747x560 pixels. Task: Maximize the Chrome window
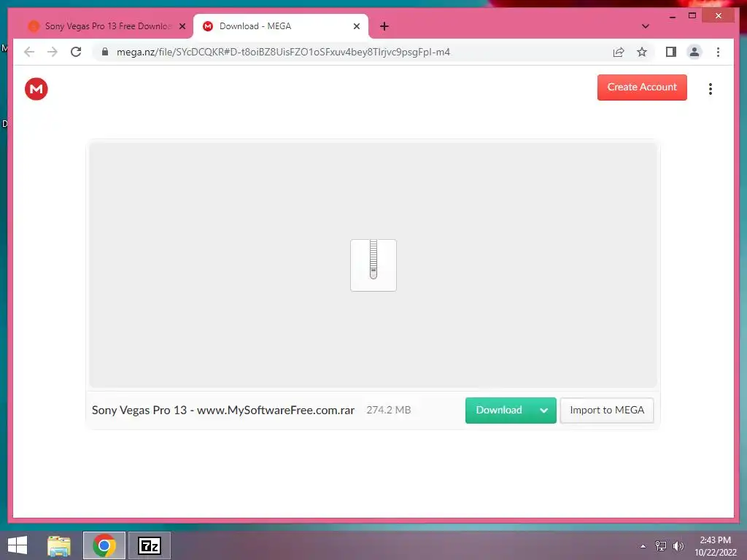tap(692, 16)
